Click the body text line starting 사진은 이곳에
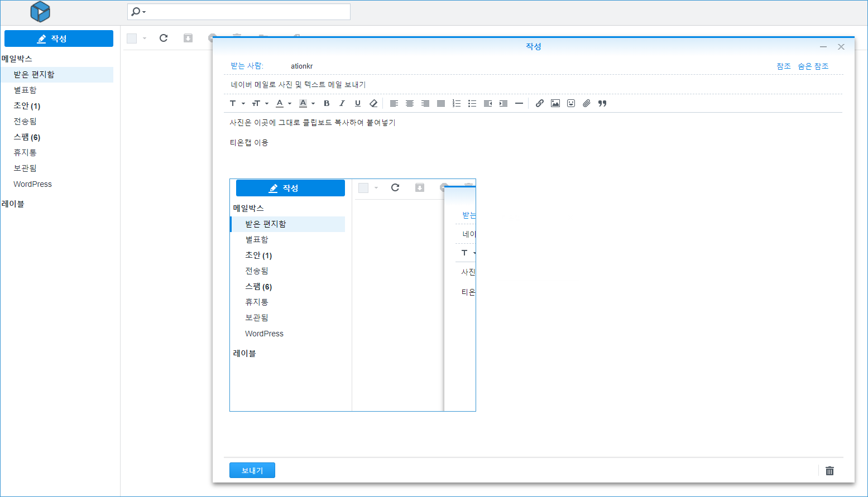Screen dimensions: 868x497 pos(313,123)
